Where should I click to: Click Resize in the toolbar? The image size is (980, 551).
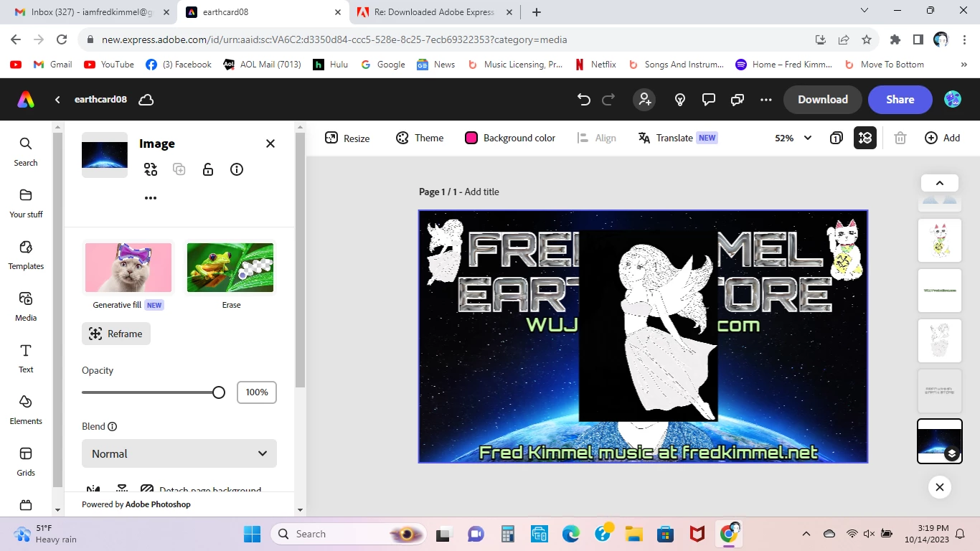click(x=347, y=138)
